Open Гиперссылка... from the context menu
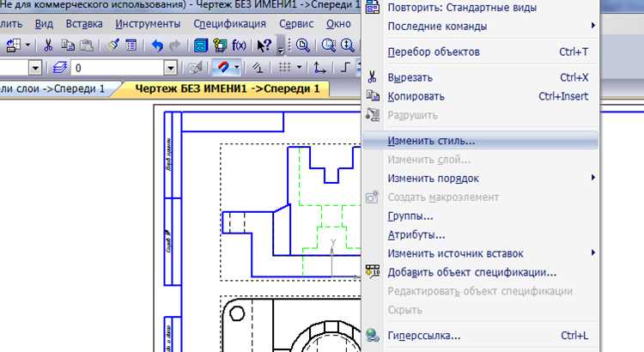The image size is (644, 352). [x=481, y=336]
